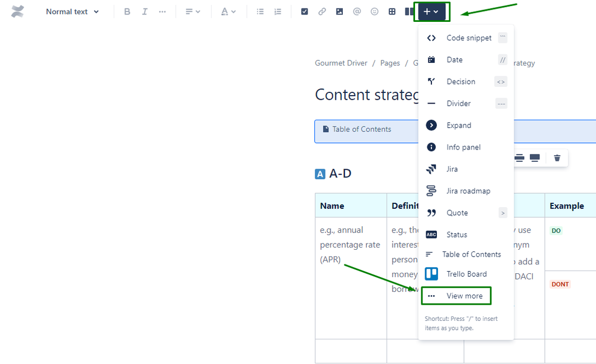Add an action item checkbox
The image size is (596, 364).
point(305,12)
